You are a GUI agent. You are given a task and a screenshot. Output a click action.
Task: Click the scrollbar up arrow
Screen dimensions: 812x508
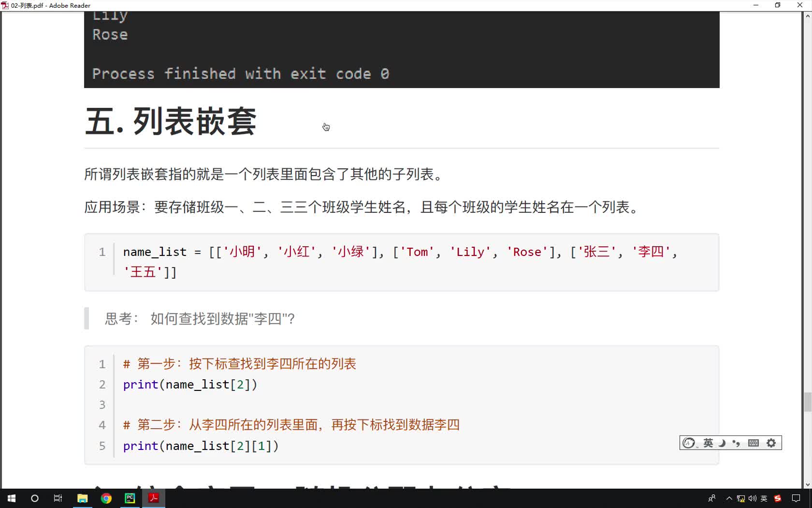807,16
